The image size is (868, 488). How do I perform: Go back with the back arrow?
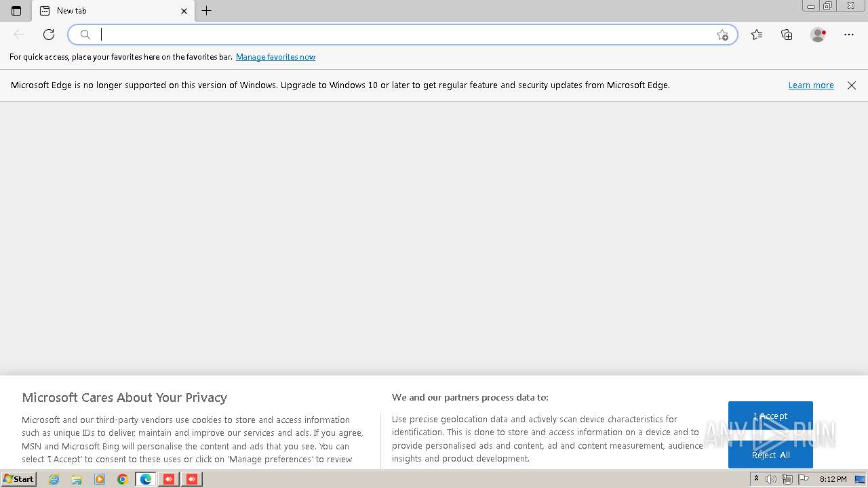tap(19, 35)
